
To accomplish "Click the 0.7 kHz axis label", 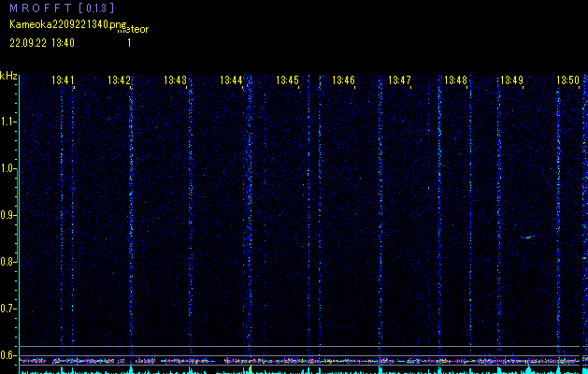I will (x=7, y=309).
